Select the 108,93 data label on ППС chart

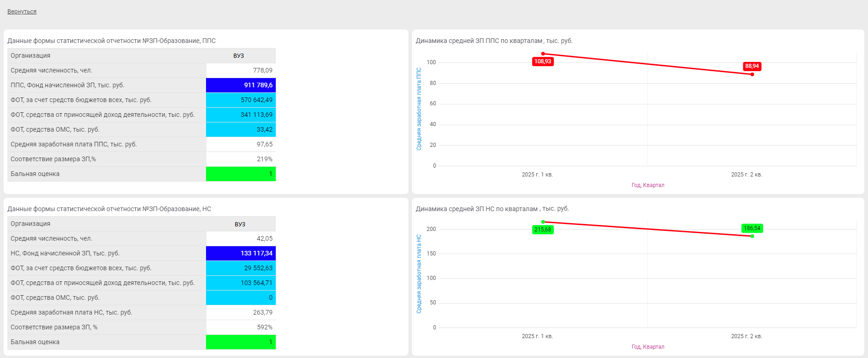[x=542, y=61]
